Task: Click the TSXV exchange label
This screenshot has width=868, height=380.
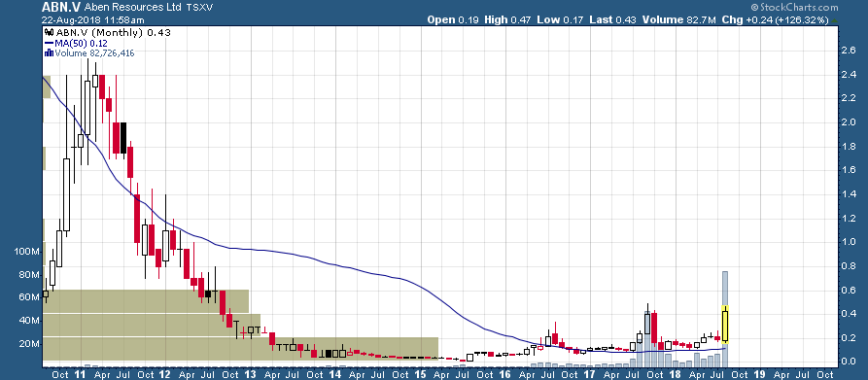Action: point(200,8)
